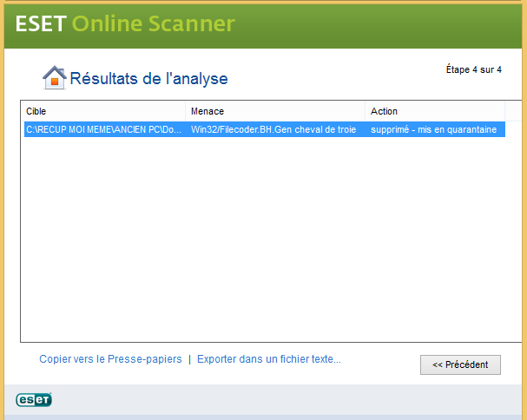This screenshot has height=420, width=527.
Task: Click the ESET Online Scanner title banner
Action: [x=125, y=23]
